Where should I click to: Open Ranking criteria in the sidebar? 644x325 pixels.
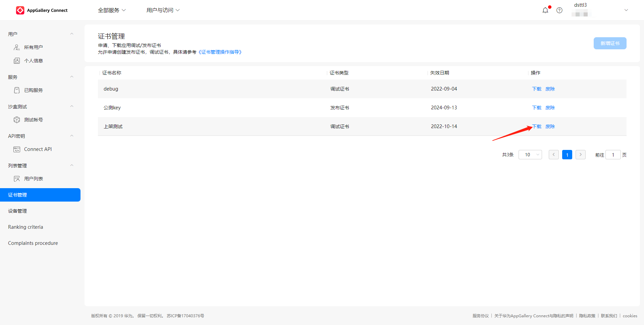[25, 227]
